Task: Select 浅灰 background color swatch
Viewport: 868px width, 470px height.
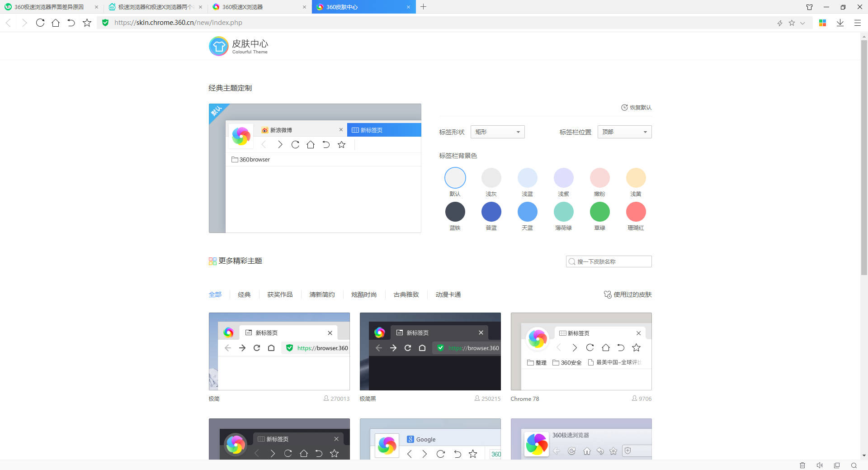Action: tap(491, 178)
